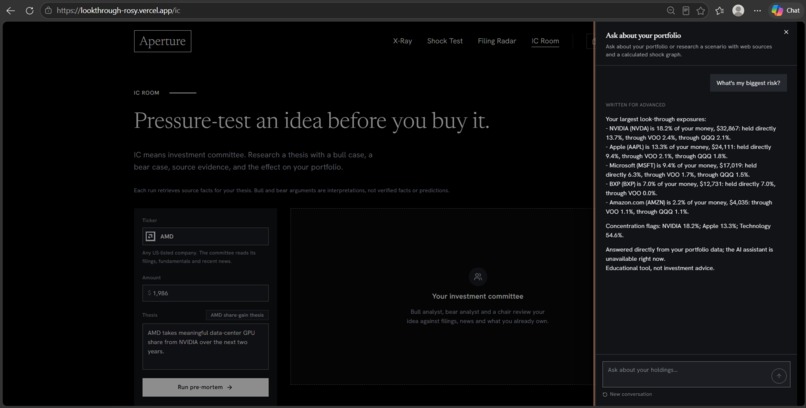Click the address bar URL
The image size is (806, 408).
(118, 10)
